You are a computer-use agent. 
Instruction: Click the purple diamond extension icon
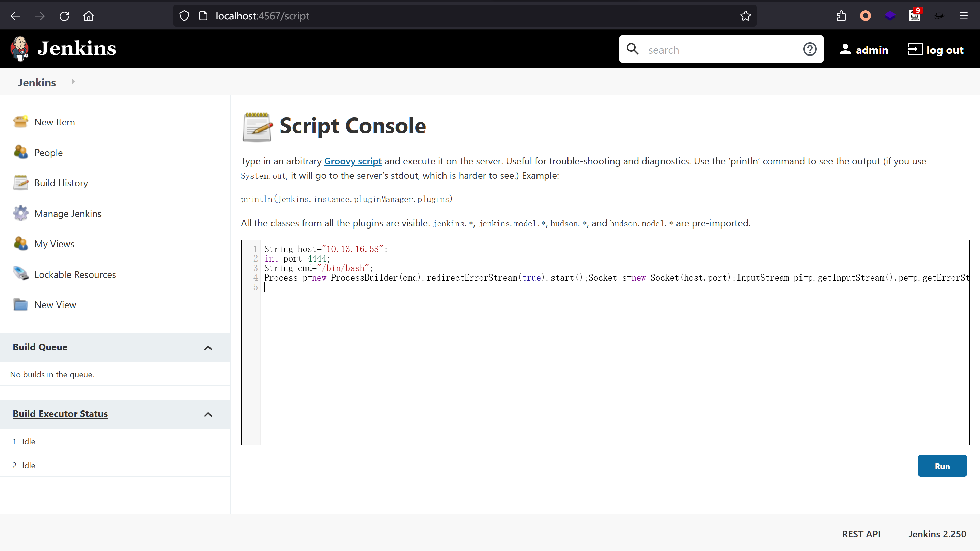point(890,16)
